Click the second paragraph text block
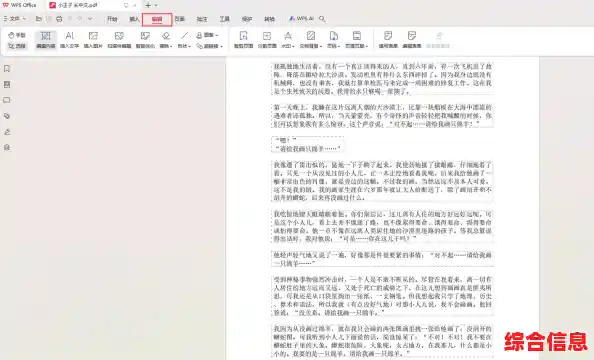 click(x=383, y=116)
